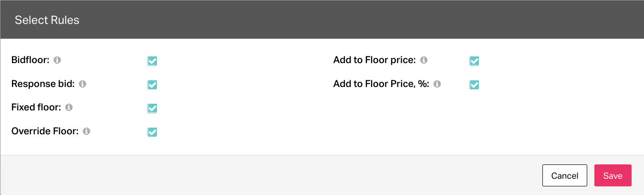Click the Select Rules dialog title

point(47,20)
